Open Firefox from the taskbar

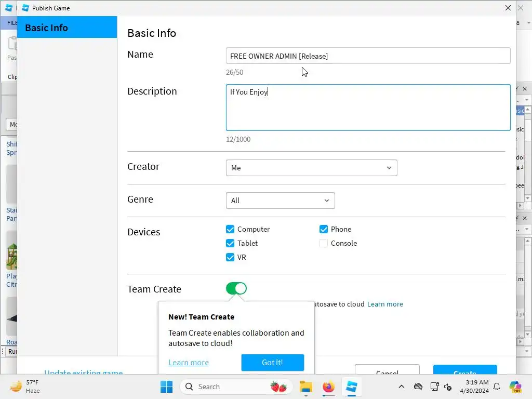point(328,387)
